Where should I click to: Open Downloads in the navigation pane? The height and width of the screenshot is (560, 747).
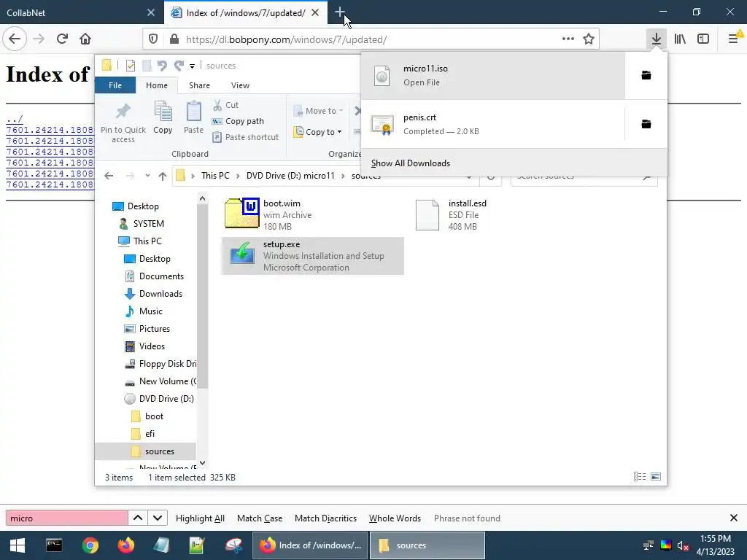click(x=160, y=294)
